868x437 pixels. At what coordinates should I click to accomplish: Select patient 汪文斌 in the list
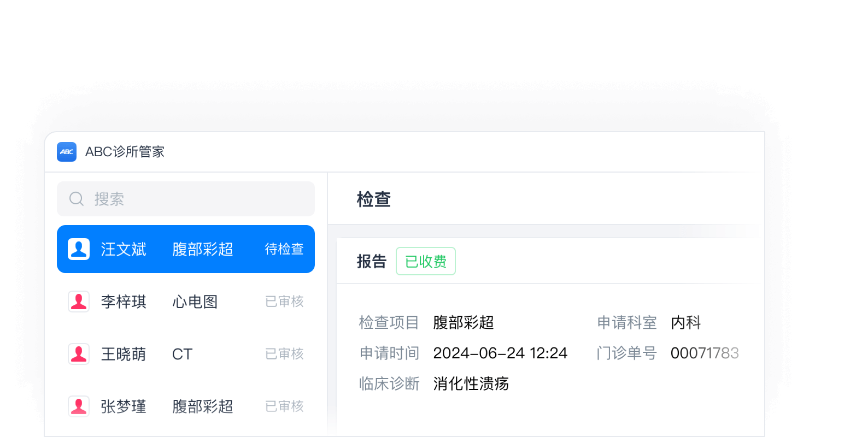tap(124, 250)
